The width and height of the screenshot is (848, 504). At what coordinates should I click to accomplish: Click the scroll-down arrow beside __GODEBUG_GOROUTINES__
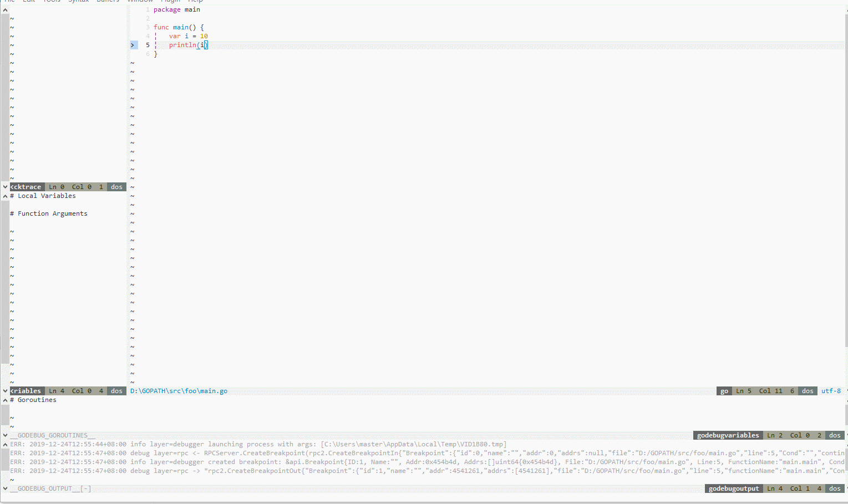(5, 435)
